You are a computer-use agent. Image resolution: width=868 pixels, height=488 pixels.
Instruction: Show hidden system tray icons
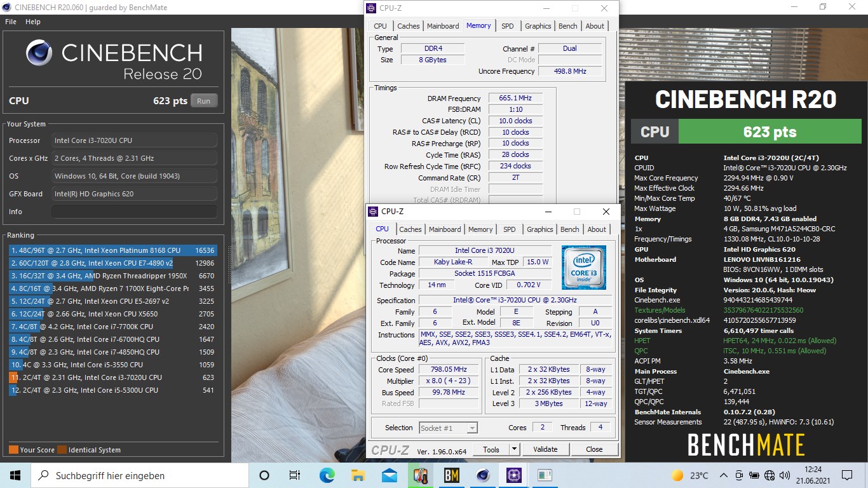[723, 475]
